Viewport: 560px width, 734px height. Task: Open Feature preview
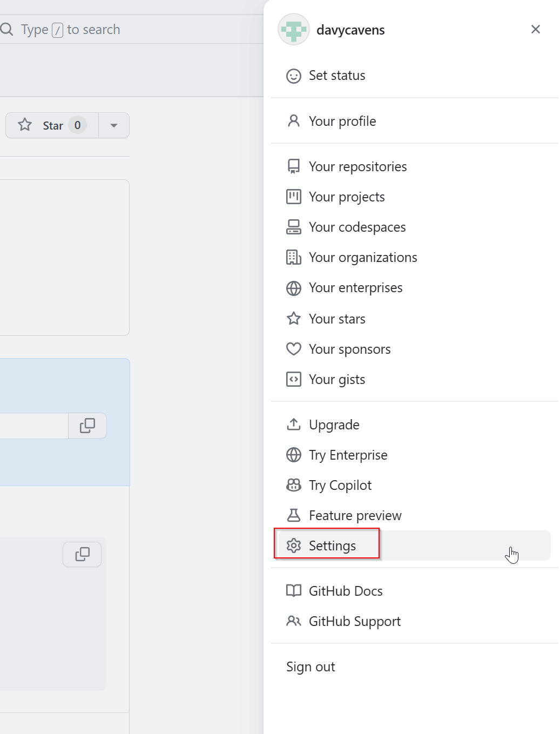click(x=414, y=515)
